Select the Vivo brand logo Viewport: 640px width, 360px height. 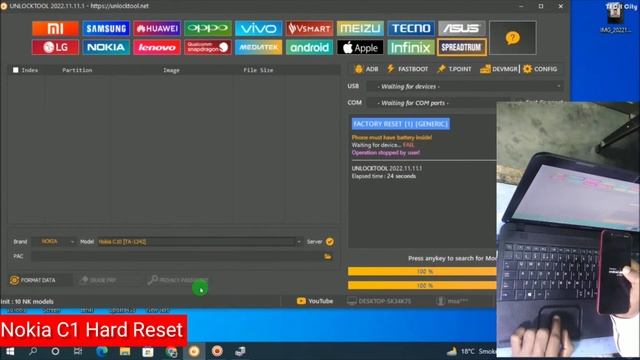(258, 28)
